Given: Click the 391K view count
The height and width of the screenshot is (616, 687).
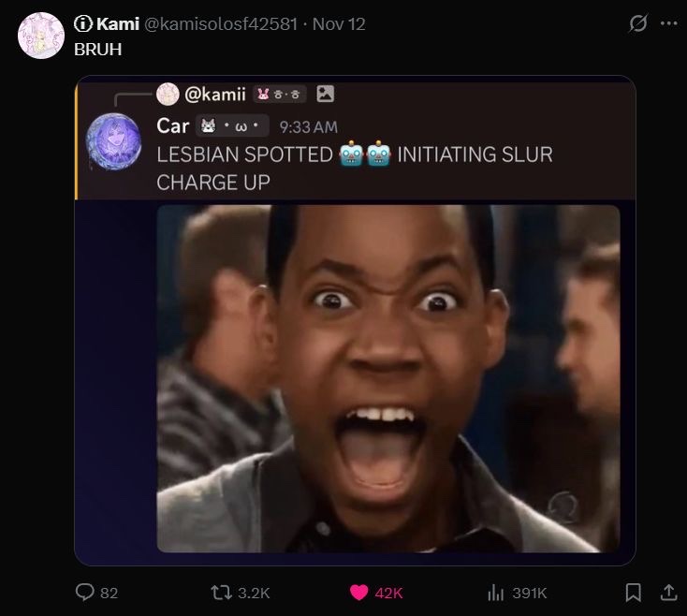Looking at the screenshot, I should (530, 593).
